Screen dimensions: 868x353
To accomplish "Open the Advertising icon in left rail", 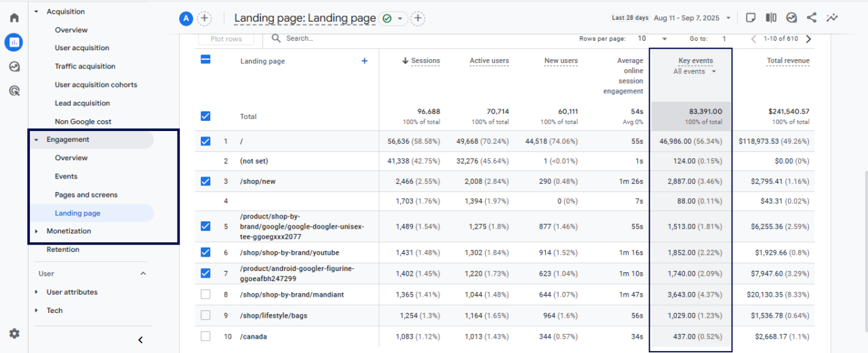I will (x=14, y=90).
